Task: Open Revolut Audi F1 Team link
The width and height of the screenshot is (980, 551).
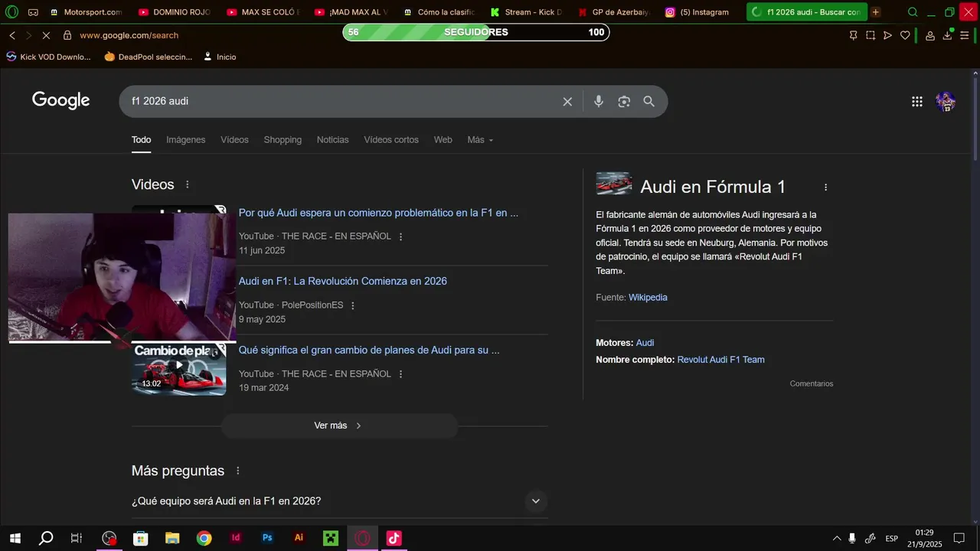Action: click(720, 360)
